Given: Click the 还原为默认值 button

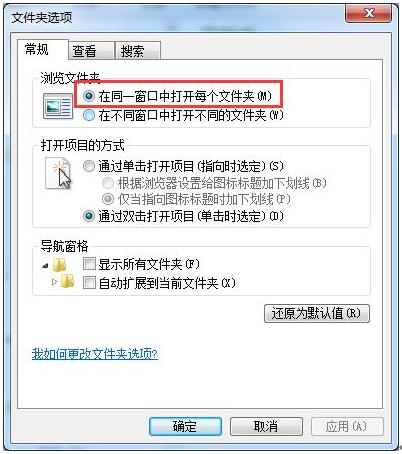Looking at the screenshot, I should [317, 313].
